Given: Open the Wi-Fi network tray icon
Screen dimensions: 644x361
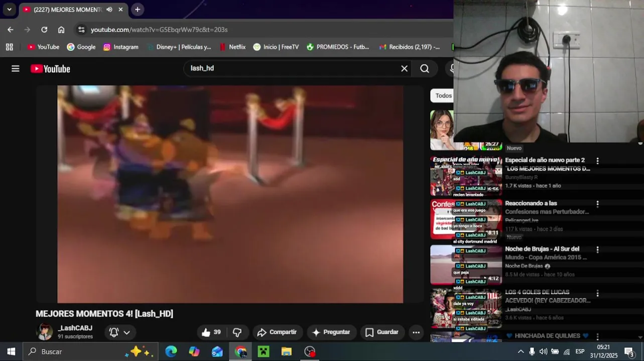Looking at the screenshot, I should click(567, 351).
